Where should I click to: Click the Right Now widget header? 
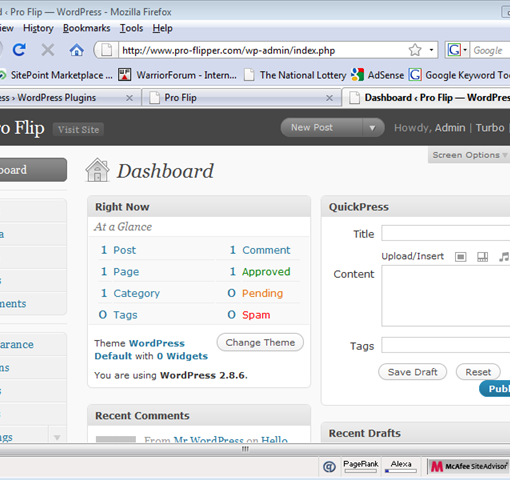tap(199, 207)
